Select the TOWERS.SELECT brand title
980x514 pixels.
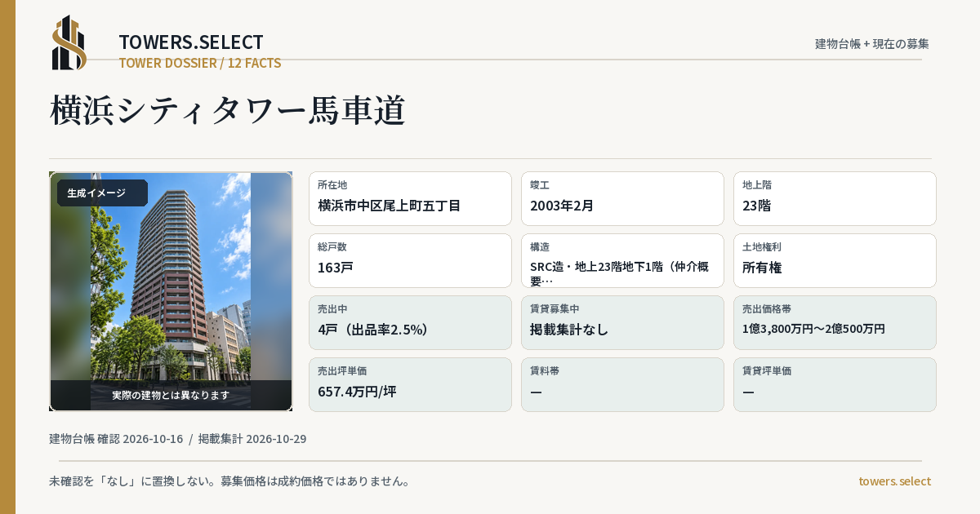click(x=191, y=42)
